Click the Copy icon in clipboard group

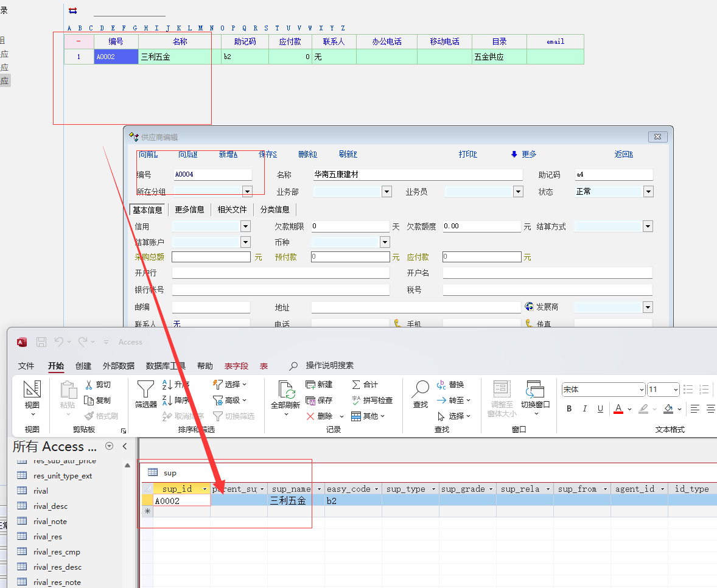(89, 401)
